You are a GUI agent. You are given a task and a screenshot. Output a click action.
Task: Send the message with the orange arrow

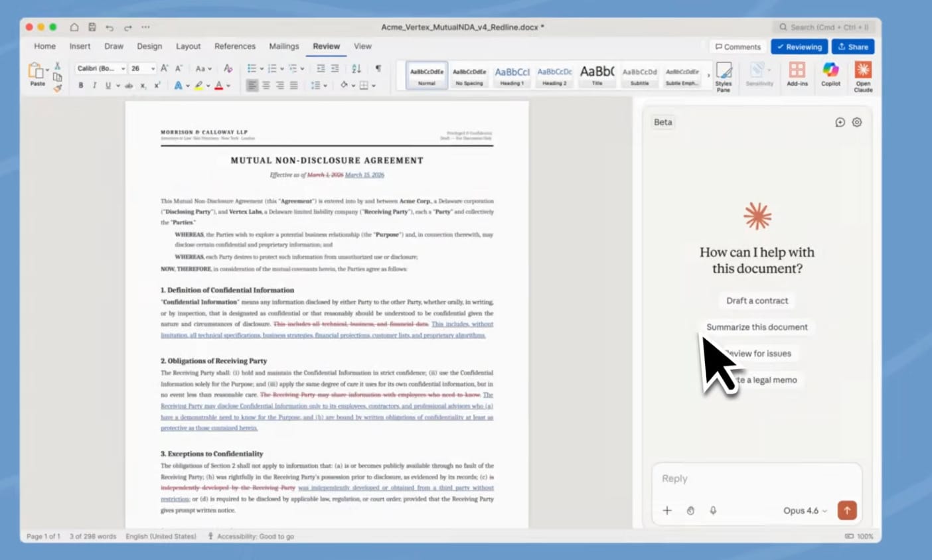pyautogui.click(x=847, y=510)
